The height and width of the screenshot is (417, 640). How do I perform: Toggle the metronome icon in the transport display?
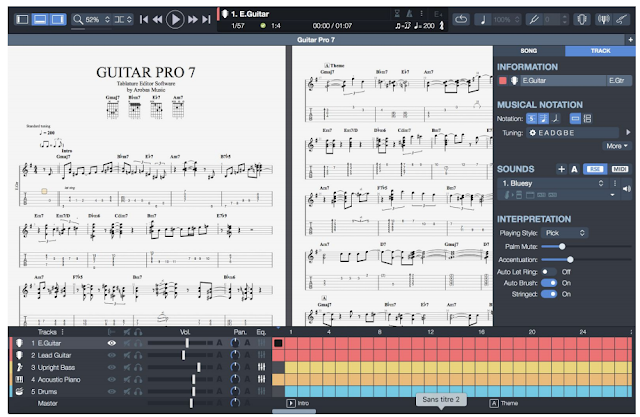[x=409, y=14]
